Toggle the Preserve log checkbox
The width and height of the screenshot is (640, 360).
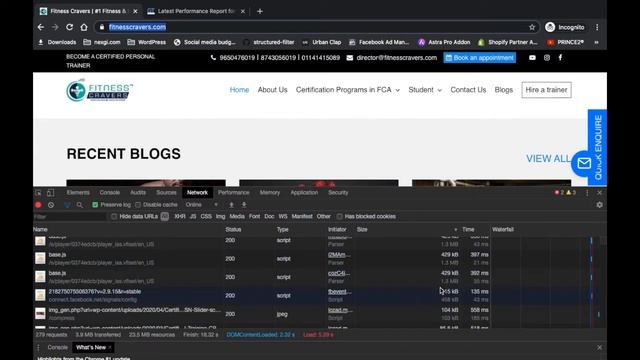tap(95, 205)
